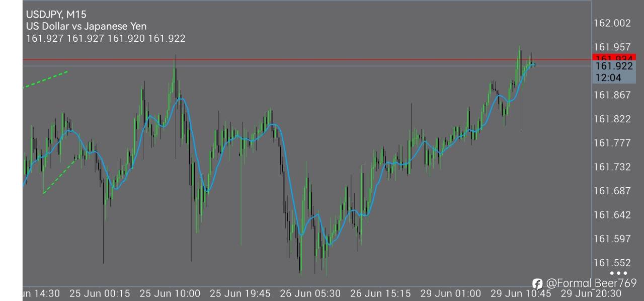Select the red horizontal price line label
Viewport: 644px width, 301px height.
pos(614,58)
